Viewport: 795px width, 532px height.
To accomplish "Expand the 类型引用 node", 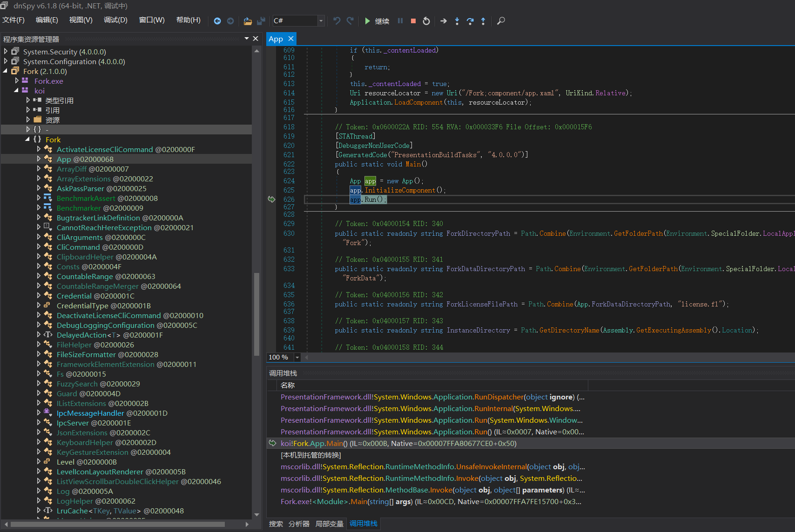I will point(28,100).
